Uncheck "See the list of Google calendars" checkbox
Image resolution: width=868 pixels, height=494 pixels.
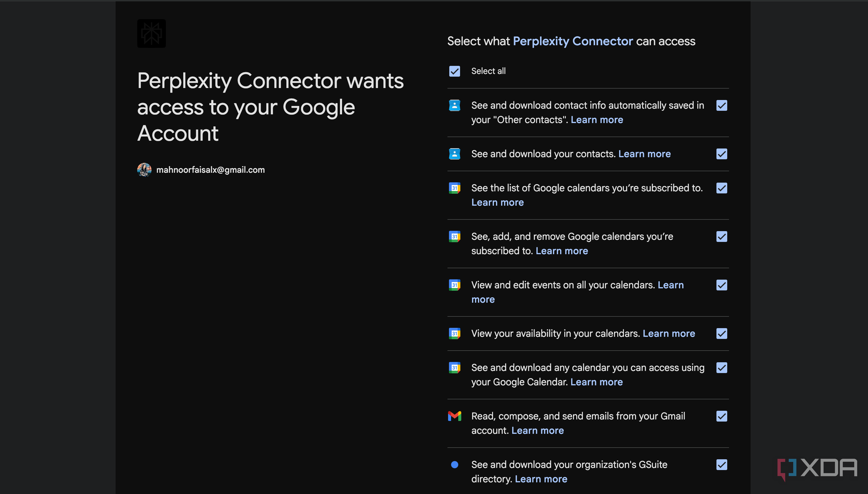(722, 188)
